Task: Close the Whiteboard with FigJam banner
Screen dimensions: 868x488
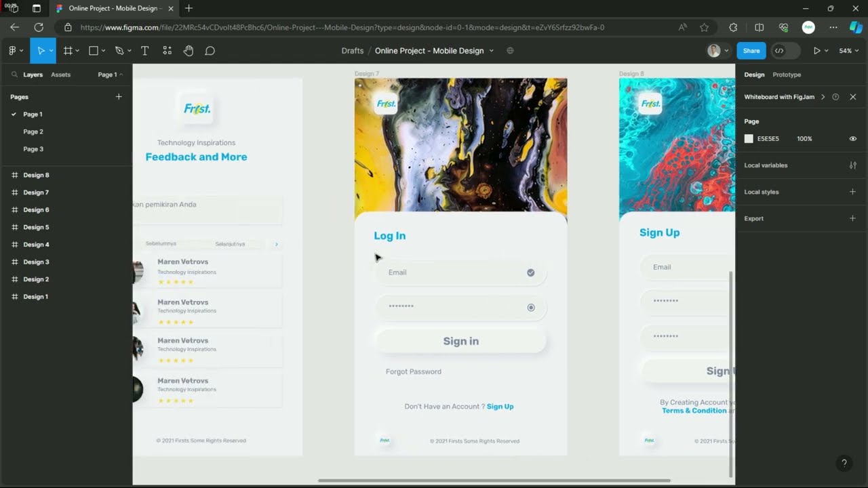Action: (853, 97)
